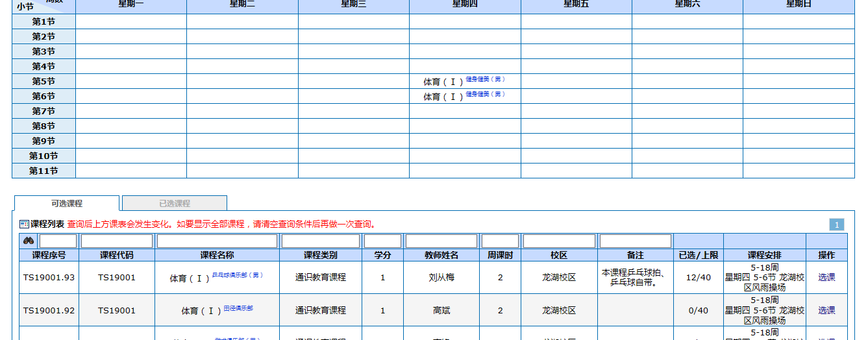The image size is (868, 340).
Task: Click the 周课时 filter input
Action: 500,241
